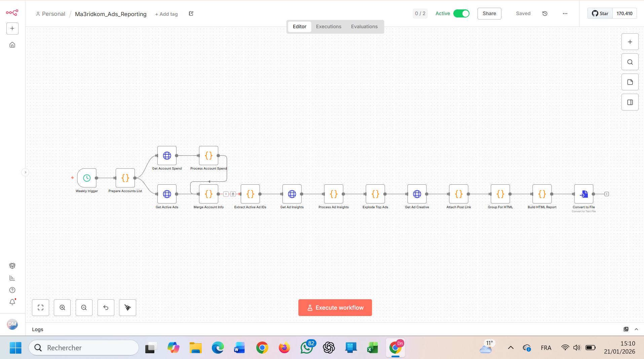Switch to the Executions tab
644x359 pixels.
click(x=329, y=27)
